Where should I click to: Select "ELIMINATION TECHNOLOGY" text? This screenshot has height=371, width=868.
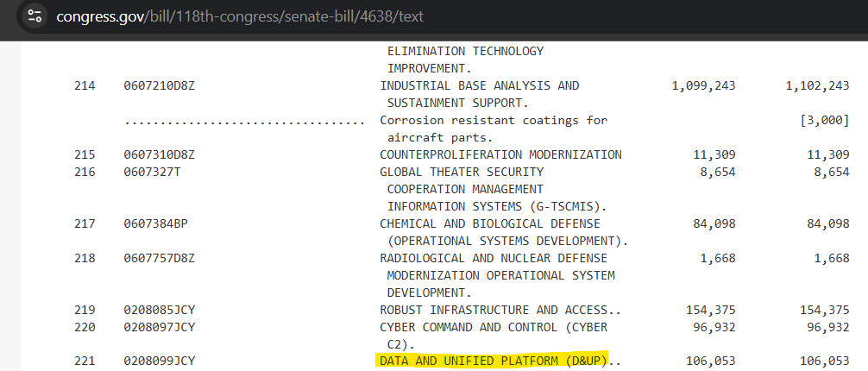pos(465,52)
